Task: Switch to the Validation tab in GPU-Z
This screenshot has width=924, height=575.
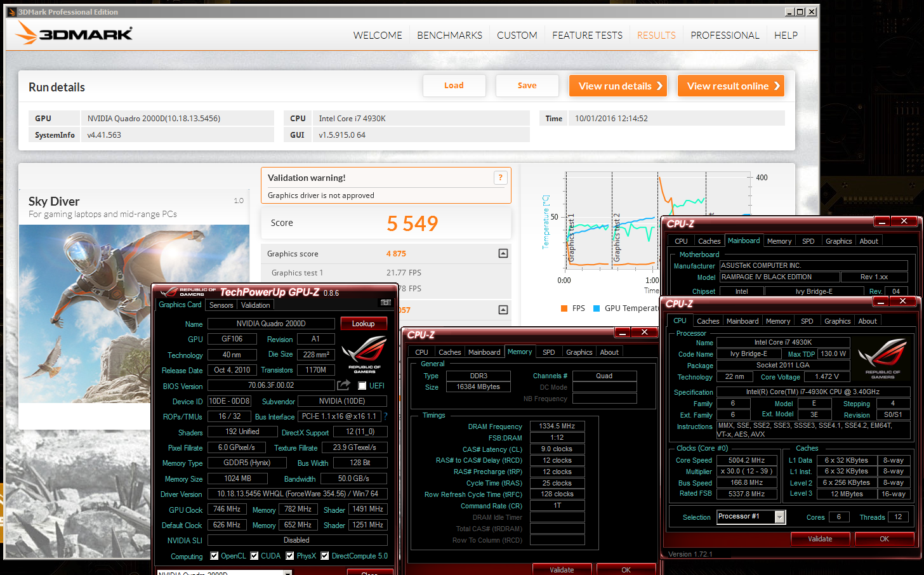Action: click(255, 305)
